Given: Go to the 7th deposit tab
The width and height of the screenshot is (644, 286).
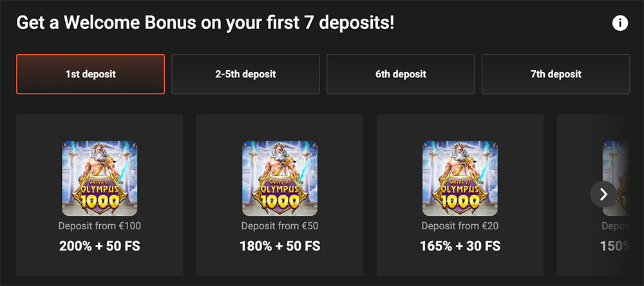Looking at the screenshot, I should click(556, 74).
